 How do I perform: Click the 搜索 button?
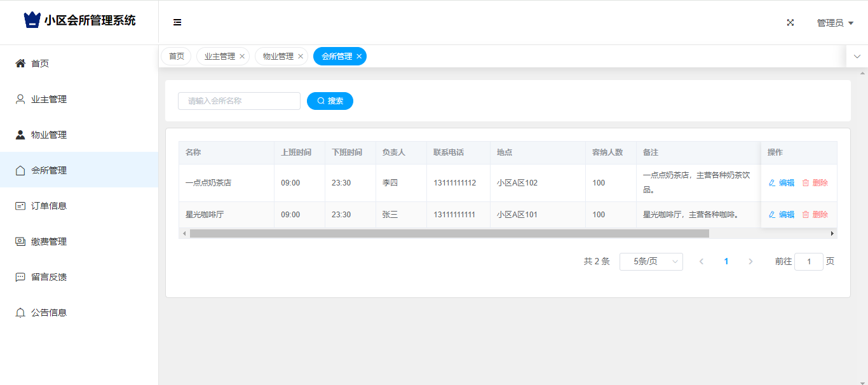coord(330,101)
